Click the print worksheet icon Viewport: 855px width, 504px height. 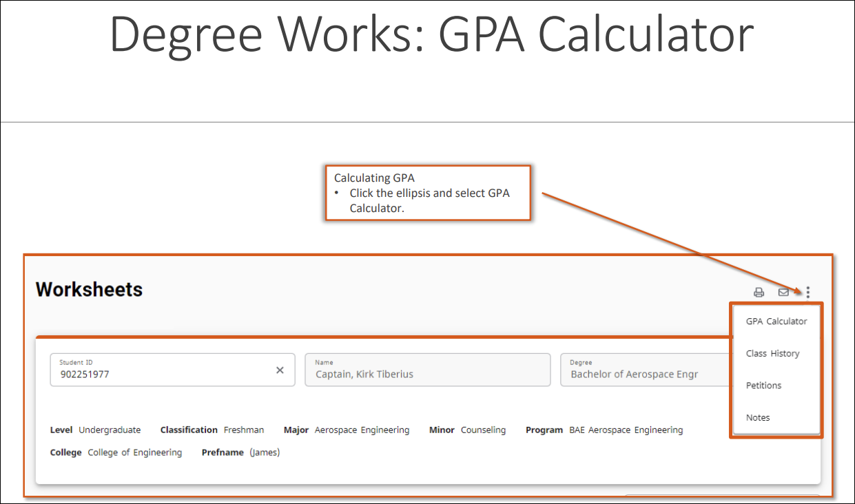[759, 292]
